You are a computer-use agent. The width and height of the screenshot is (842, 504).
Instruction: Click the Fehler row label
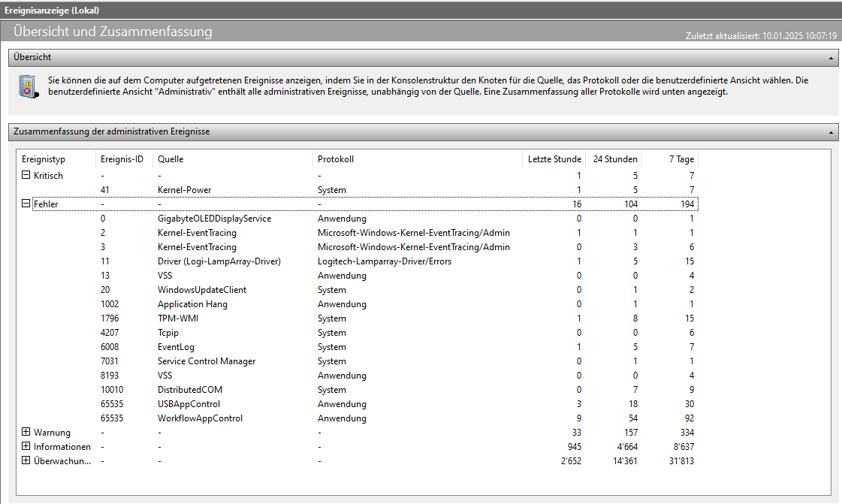click(46, 204)
